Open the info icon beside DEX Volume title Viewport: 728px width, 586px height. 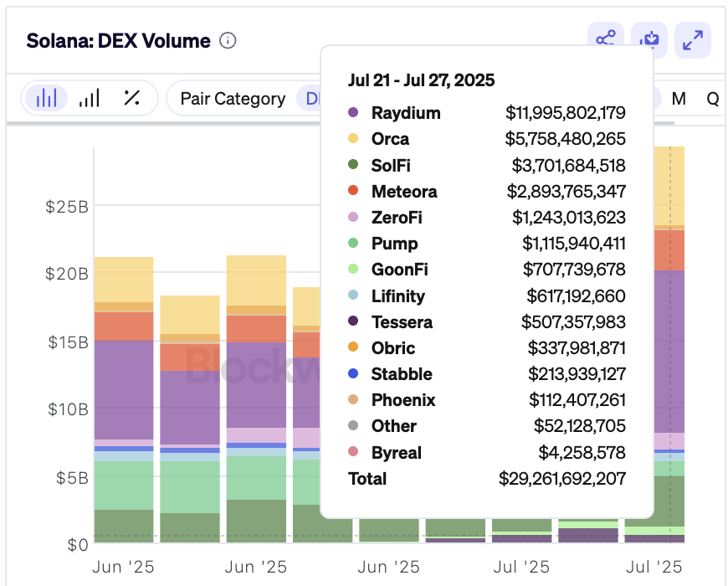tap(228, 41)
